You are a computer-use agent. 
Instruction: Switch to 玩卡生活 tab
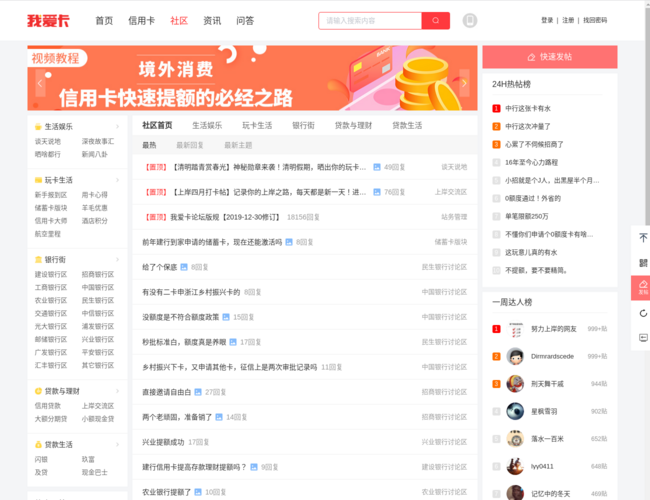[x=257, y=125]
